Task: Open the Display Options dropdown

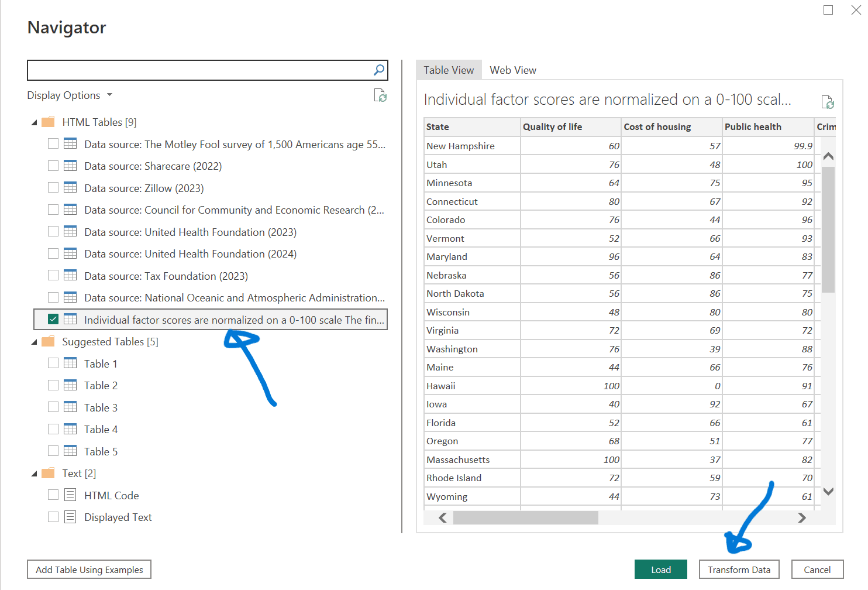Action: click(x=70, y=95)
